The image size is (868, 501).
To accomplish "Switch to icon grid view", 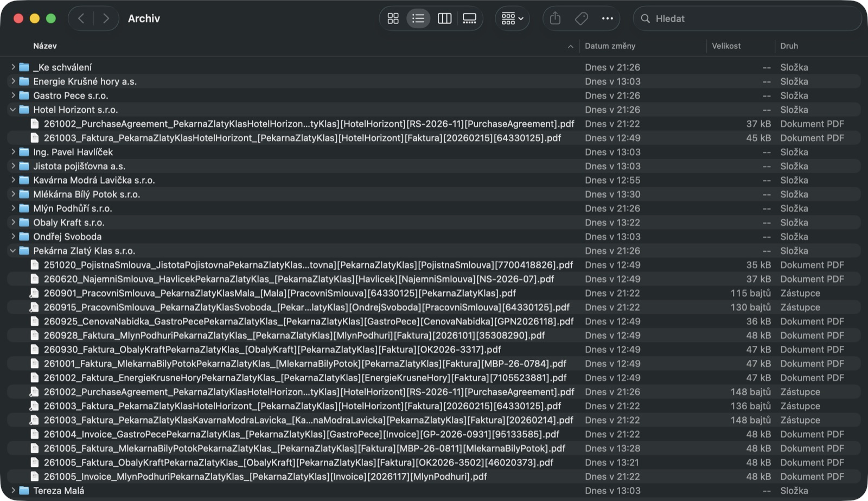I will tap(393, 18).
